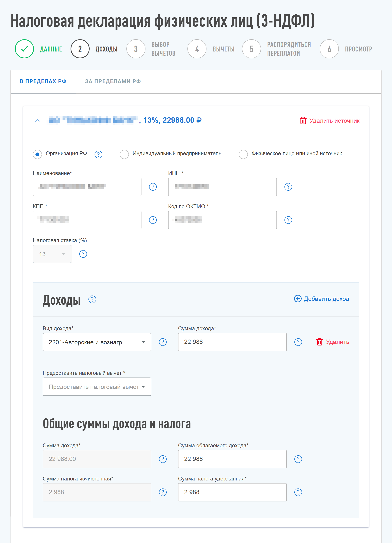Open help icon beside Доходы heading
This screenshot has height=543, width=392.
coord(92,299)
